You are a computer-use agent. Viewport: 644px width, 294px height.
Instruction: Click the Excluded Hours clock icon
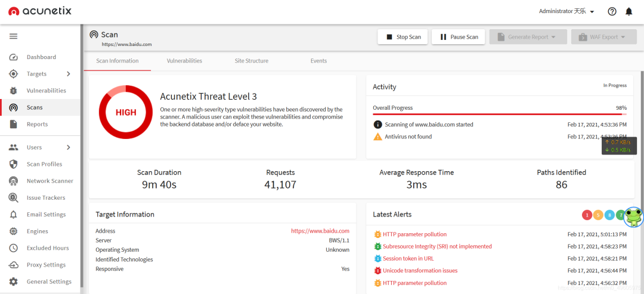pos(14,248)
